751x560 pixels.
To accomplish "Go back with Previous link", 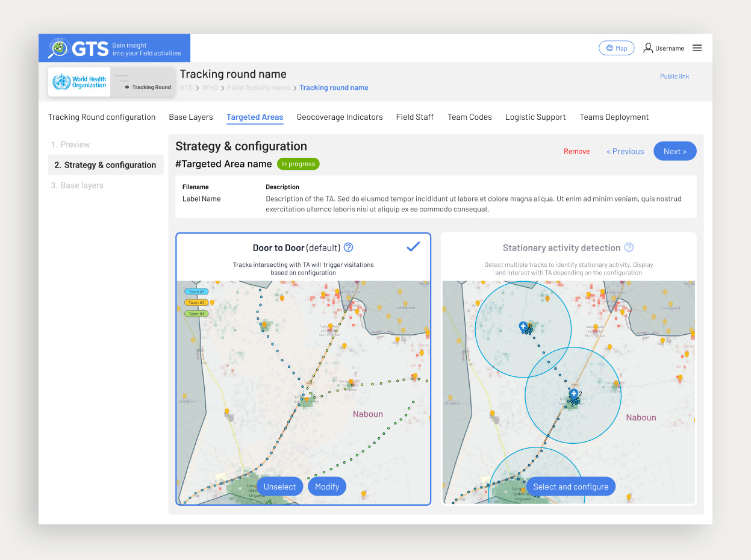I will tap(625, 152).
